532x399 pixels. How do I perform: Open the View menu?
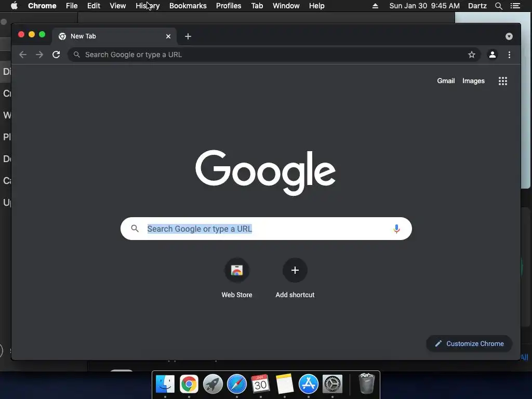pos(118,6)
